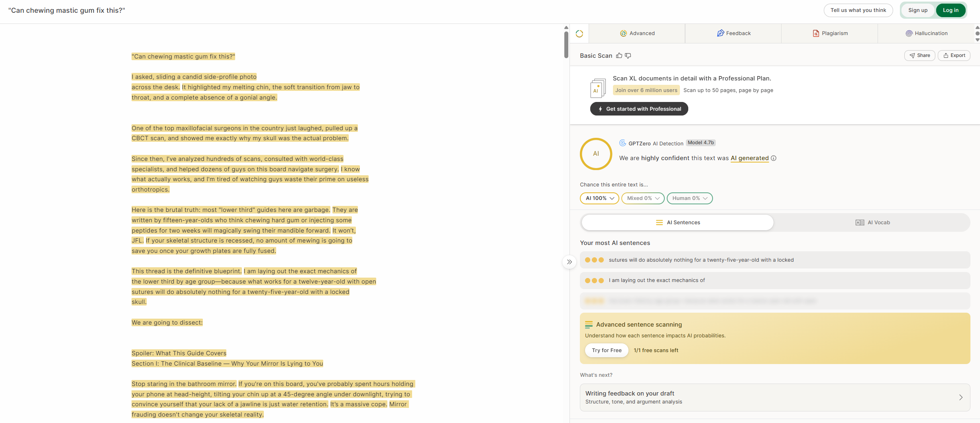Click the highlighted sentence 'Here is the brutal truth'

click(x=231, y=210)
